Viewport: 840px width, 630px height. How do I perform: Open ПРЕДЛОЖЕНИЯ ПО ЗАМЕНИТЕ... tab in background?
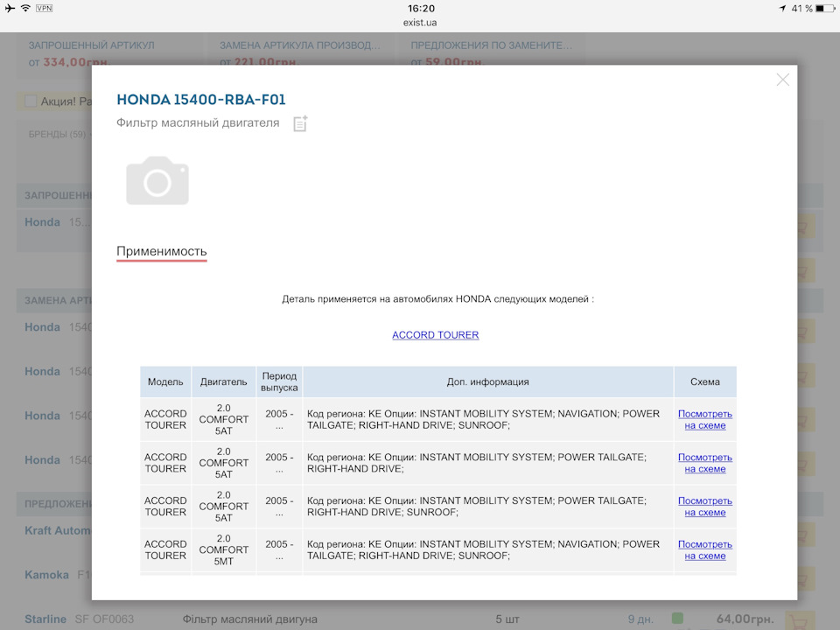[491, 45]
